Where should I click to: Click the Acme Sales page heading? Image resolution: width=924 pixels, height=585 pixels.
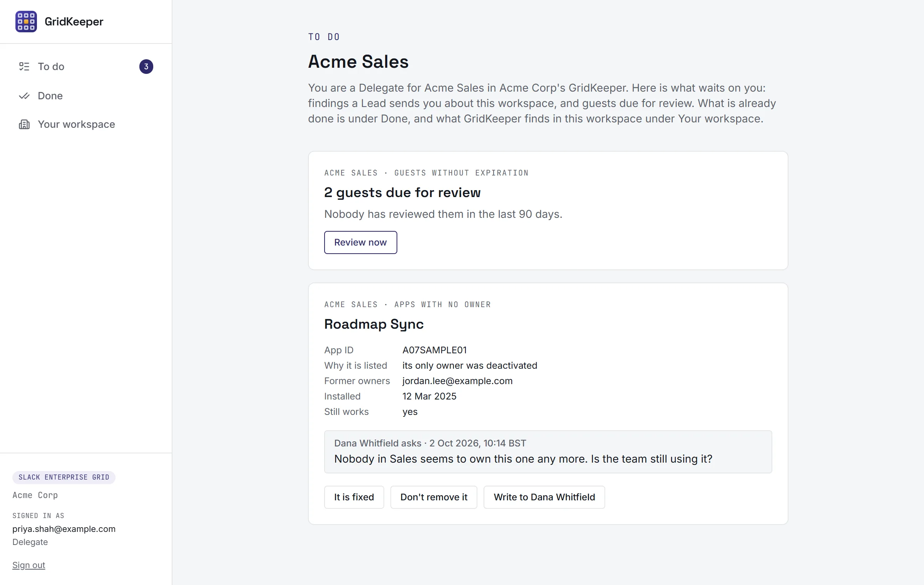(x=358, y=62)
